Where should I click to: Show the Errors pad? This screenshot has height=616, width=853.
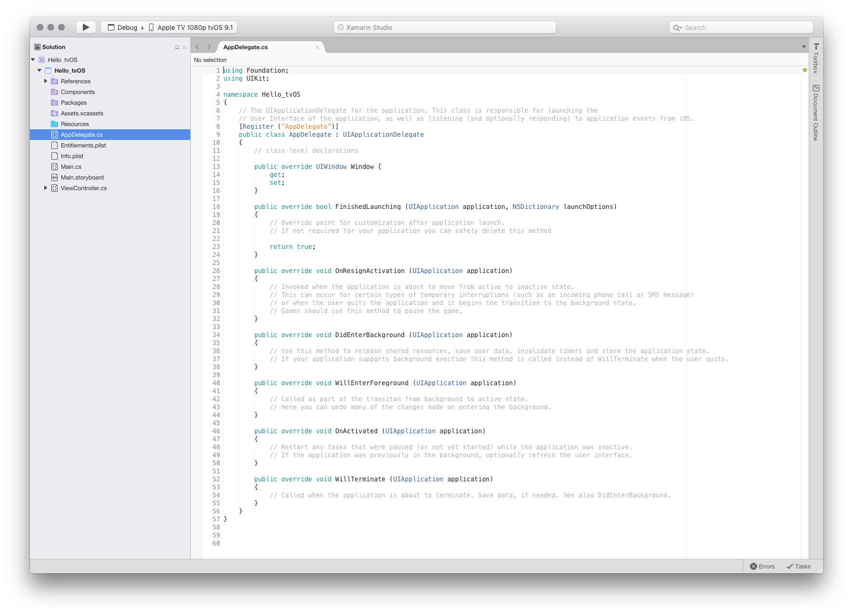click(x=762, y=566)
